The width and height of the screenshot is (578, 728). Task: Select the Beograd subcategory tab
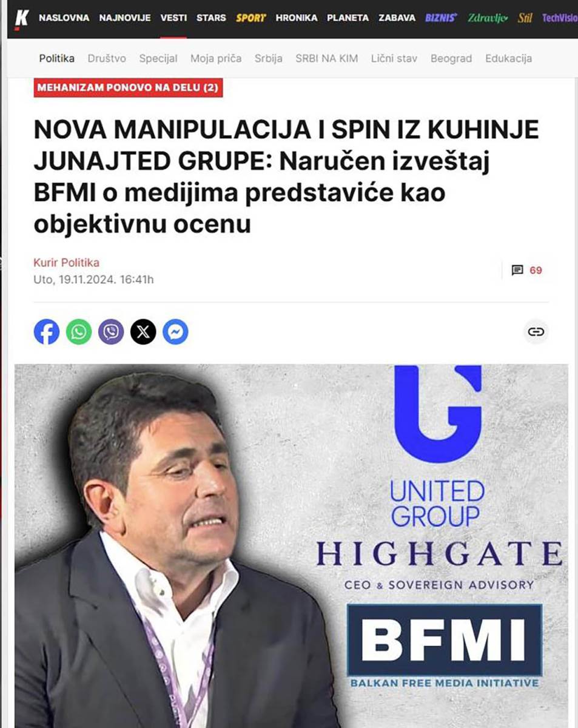click(451, 58)
